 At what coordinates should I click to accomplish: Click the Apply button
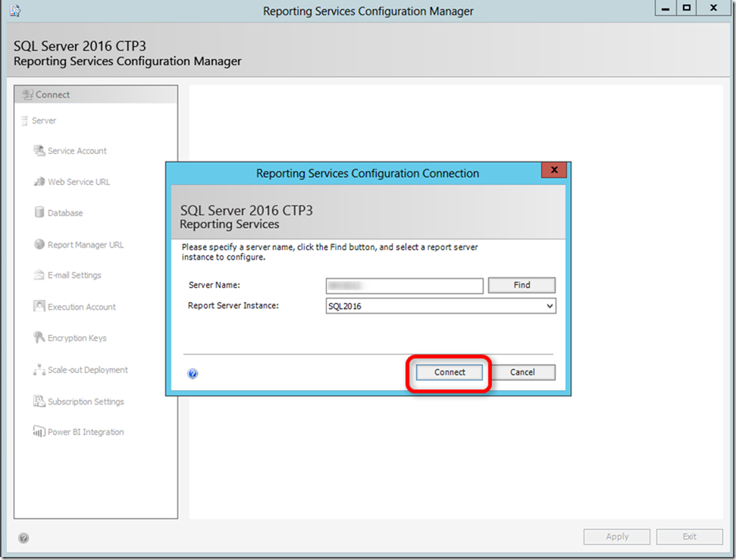coord(617,537)
